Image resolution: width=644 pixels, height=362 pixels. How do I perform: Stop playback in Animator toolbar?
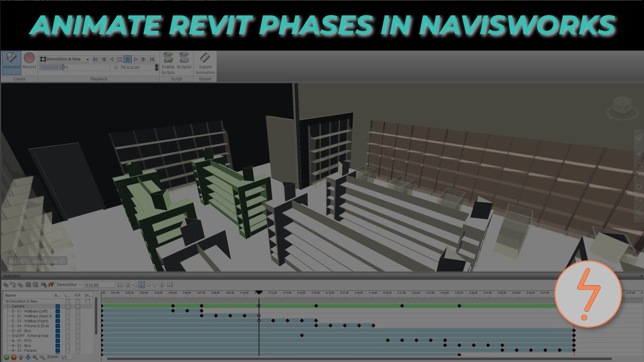click(148, 285)
